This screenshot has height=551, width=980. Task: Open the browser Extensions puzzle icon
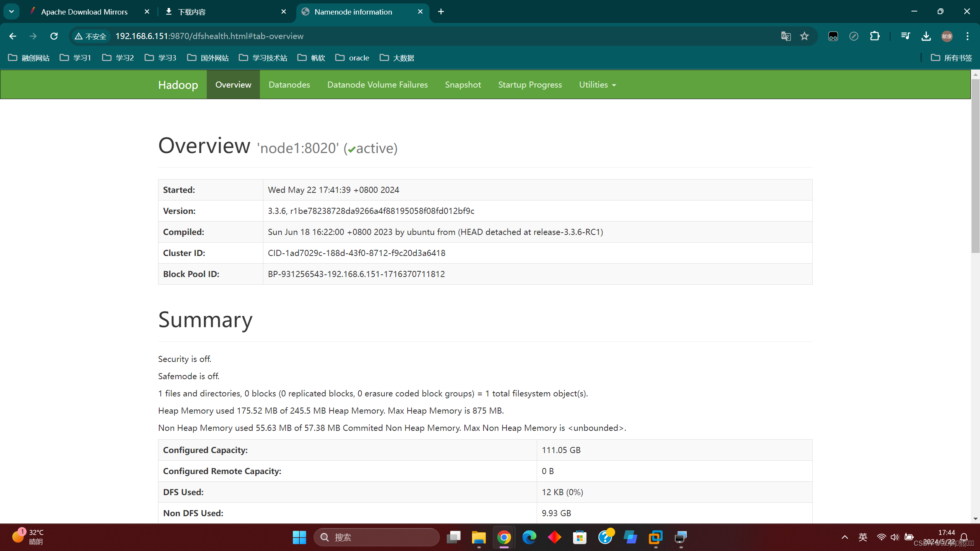point(875,36)
